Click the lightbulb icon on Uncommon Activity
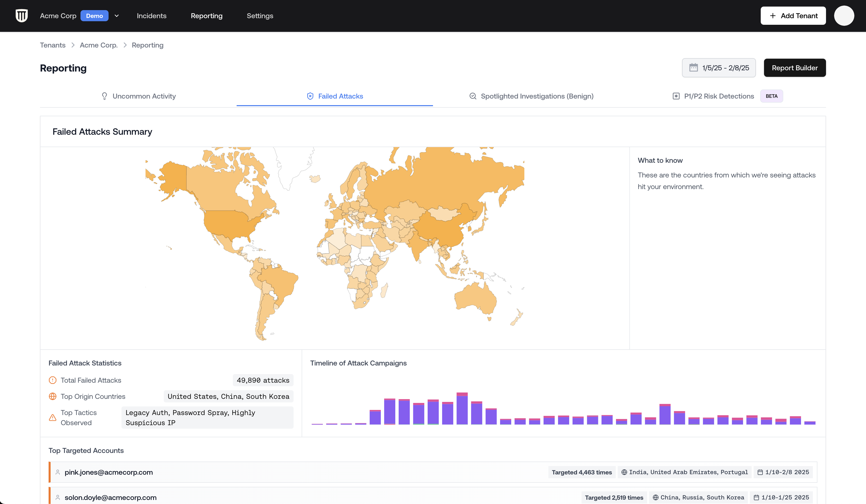This screenshot has height=504, width=866. 105,96
